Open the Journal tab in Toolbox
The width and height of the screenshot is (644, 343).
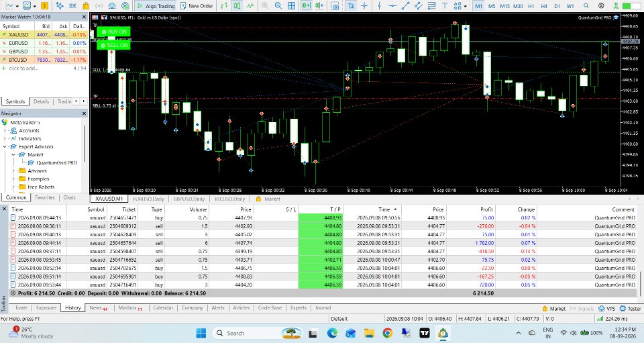pos(323,307)
